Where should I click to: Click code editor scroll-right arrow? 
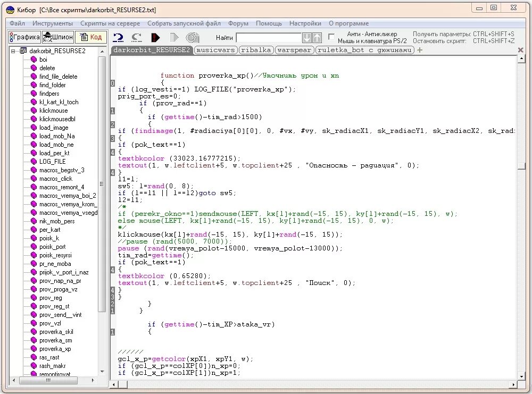click(514, 385)
